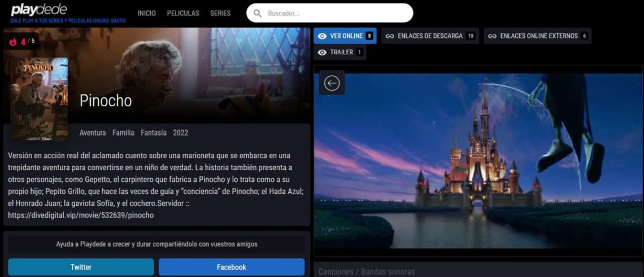
Task: Switch to the TRAILER tab
Action: pos(340,52)
